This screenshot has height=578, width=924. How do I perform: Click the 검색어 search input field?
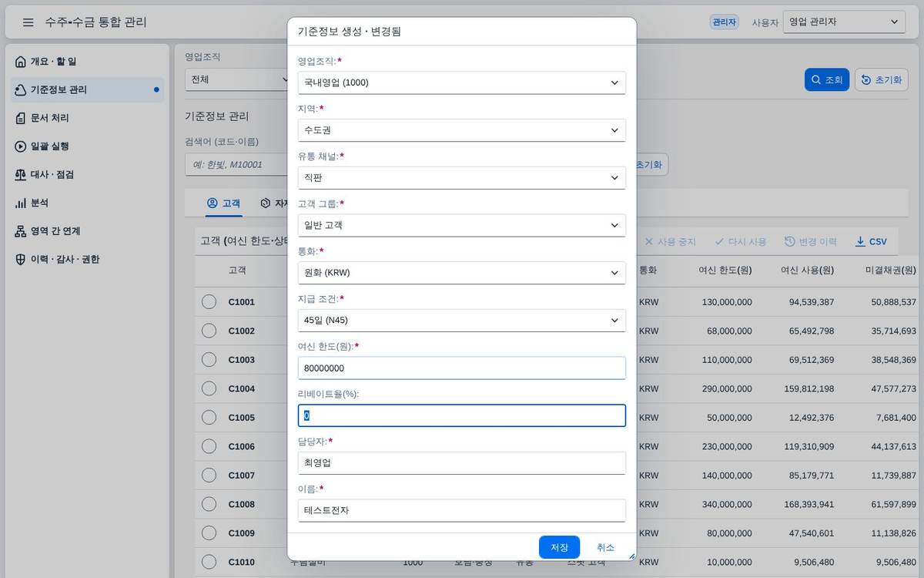pos(236,164)
